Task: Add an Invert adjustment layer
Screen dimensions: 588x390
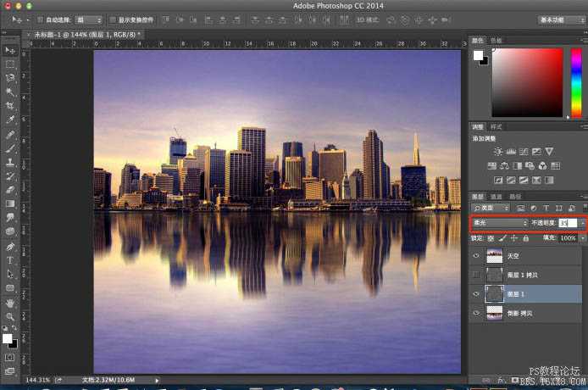Action: (x=498, y=181)
